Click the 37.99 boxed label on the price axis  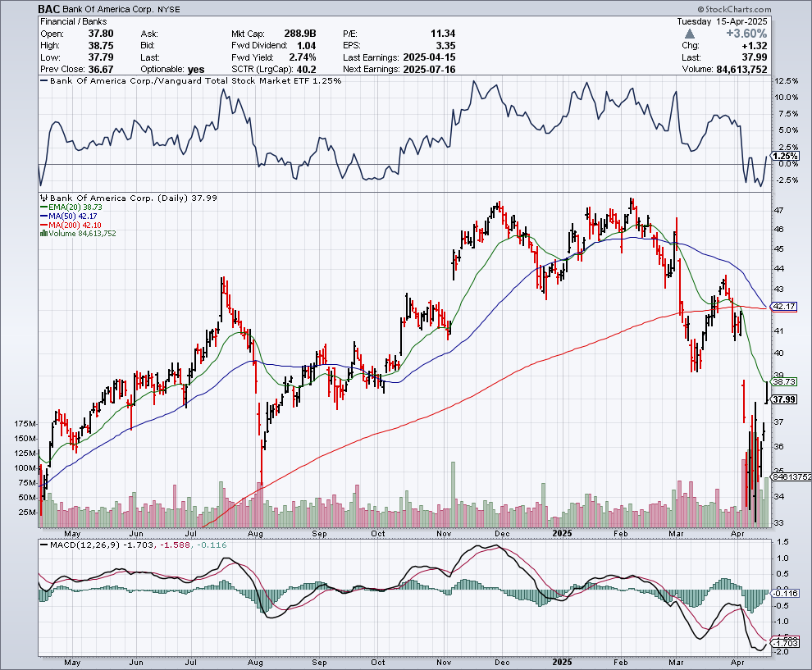point(784,399)
